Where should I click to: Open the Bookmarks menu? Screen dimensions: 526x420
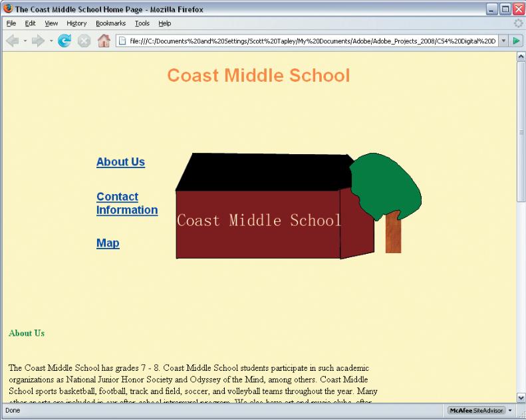point(110,23)
